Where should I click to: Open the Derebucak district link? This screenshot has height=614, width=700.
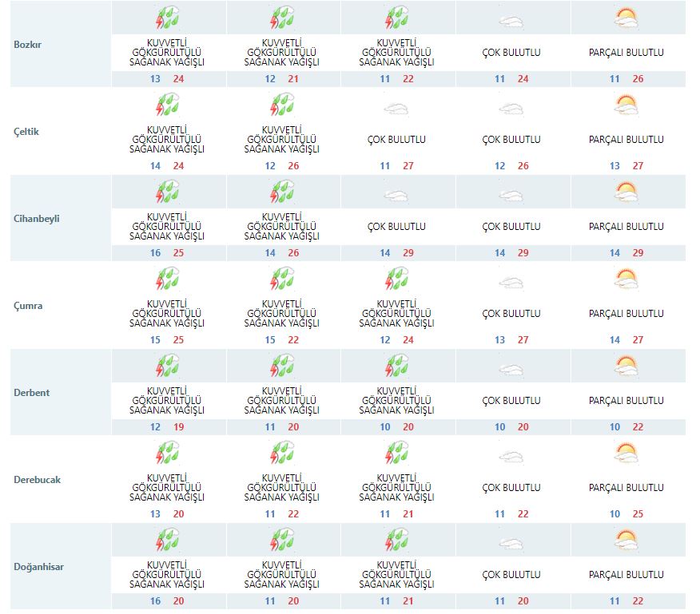pyautogui.click(x=38, y=480)
